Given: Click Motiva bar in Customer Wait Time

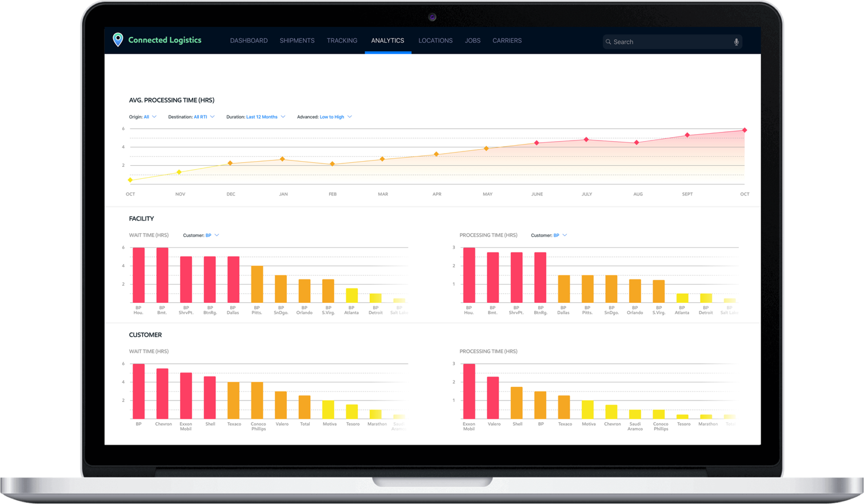Looking at the screenshot, I should coord(328,410).
